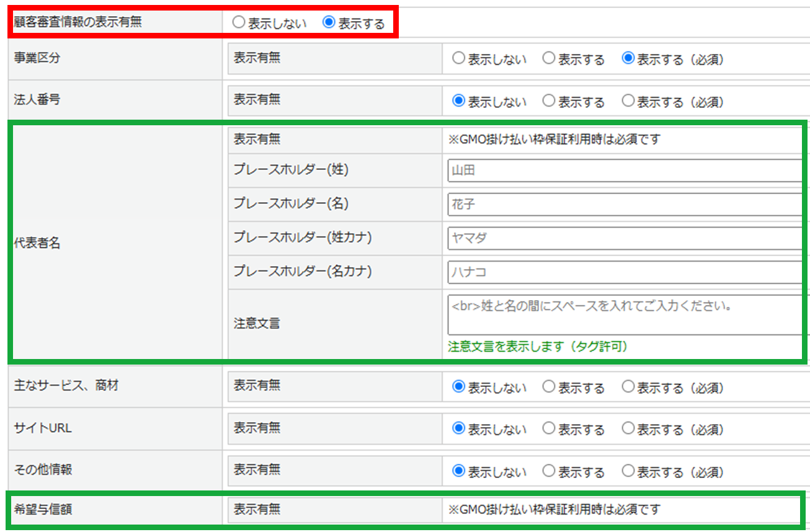Choose 表示しない in the 事業区分 row
810x532 pixels.
458,59
